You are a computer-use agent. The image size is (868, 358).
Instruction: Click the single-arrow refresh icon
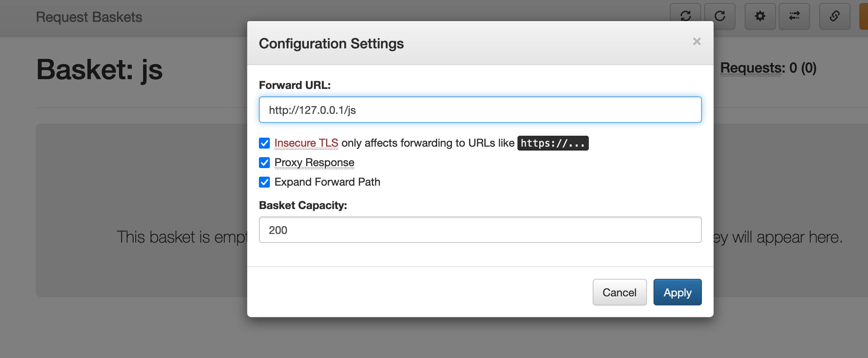(x=720, y=16)
